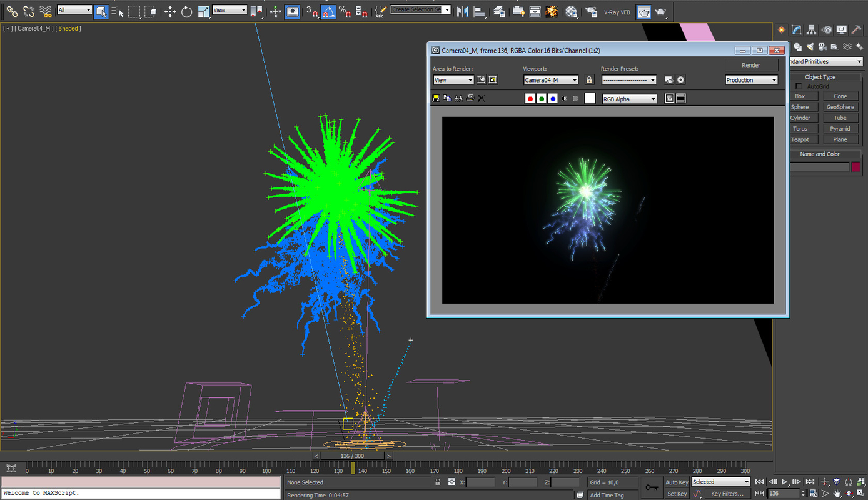The height and width of the screenshot is (500, 868).
Task: Enable the AutoGrid checkbox
Action: coord(800,86)
